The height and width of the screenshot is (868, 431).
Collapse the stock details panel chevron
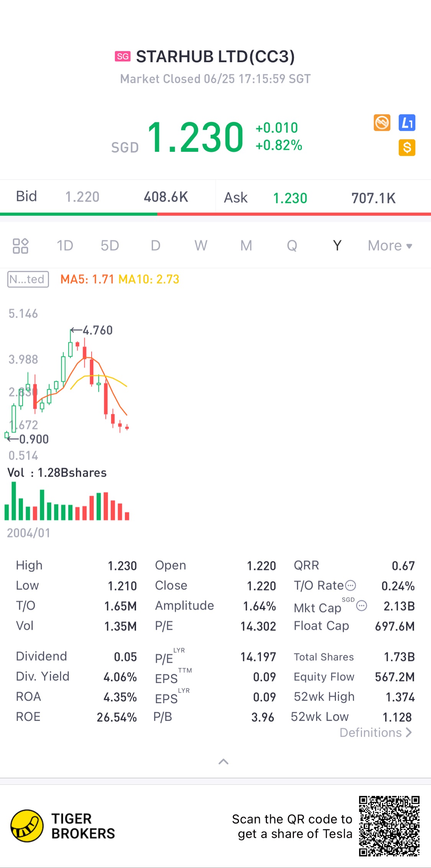223,761
